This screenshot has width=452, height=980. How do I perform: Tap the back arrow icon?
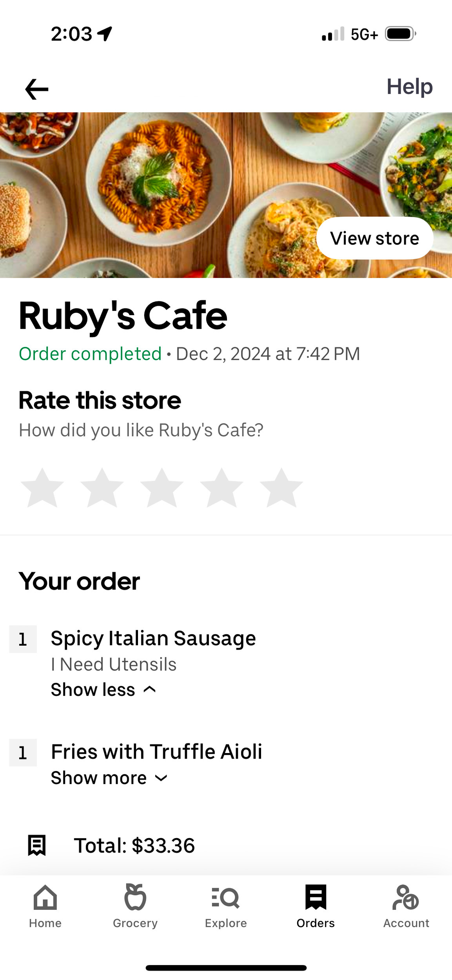[x=36, y=89]
